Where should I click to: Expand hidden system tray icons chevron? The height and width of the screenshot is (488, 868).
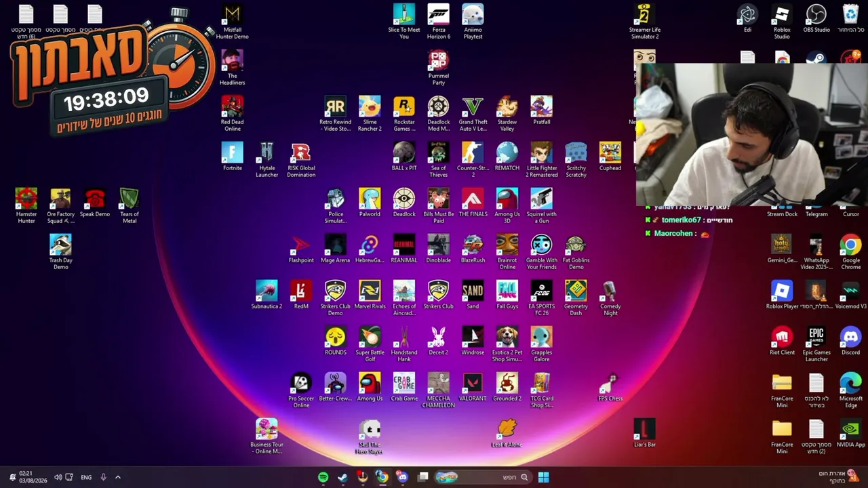[117, 477]
